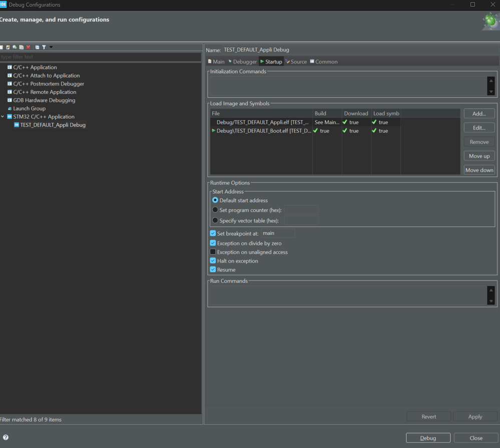Viewport: 500px width, 448px height.
Task: Click the Collapse All toolbar icon
Action: 37,47
